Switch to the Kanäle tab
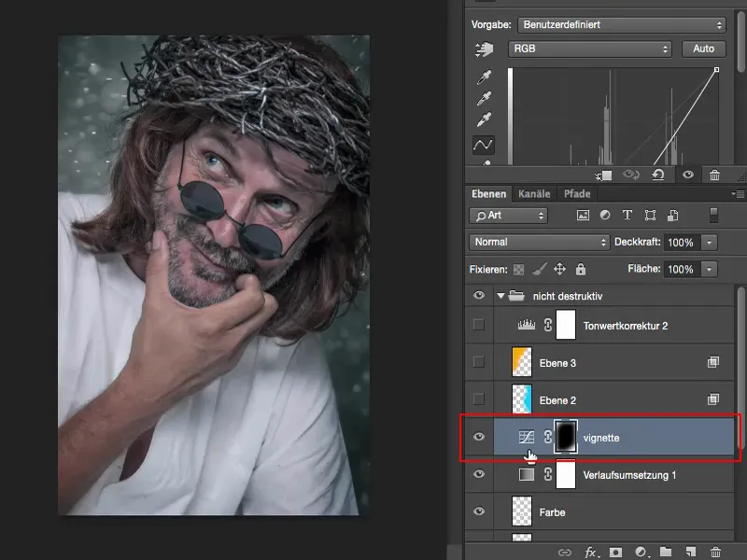Screen dimensions: 747x560 click(534, 194)
